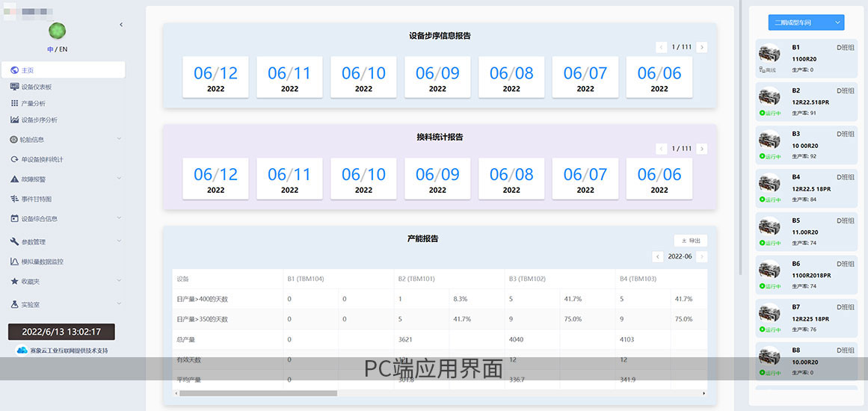
Task: Click the 单设备换料统计 refresh icon
Action: [15, 159]
